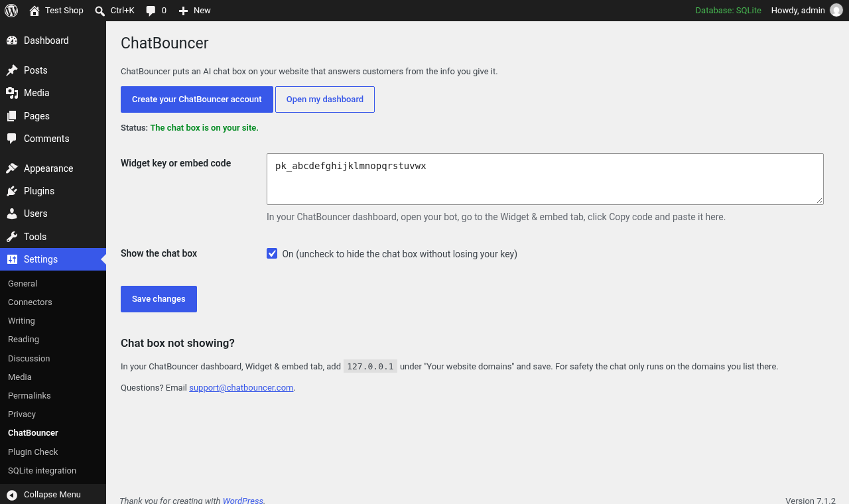849x504 pixels.
Task: Click the Appearance brush icon
Action: pyautogui.click(x=12, y=168)
